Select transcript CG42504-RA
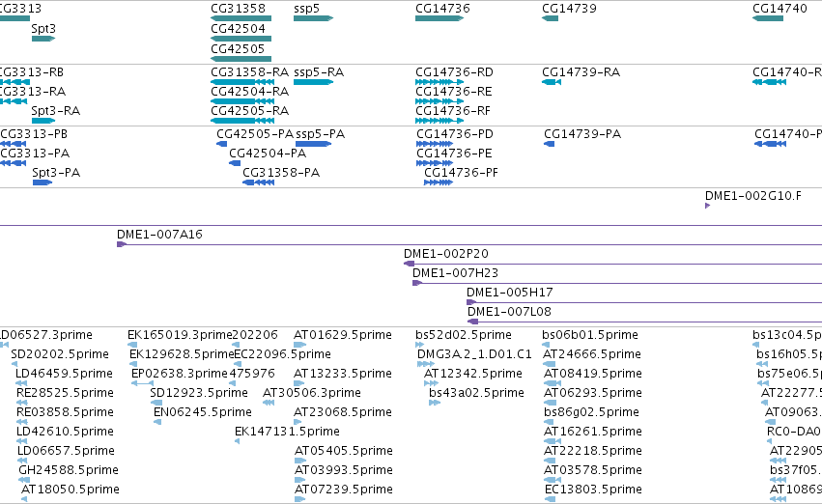The height and width of the screenshot is (504, 822). click(242, 101)
